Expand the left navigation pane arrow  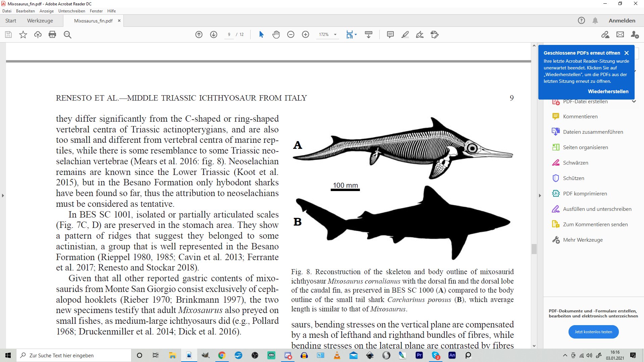coord(3,195)
